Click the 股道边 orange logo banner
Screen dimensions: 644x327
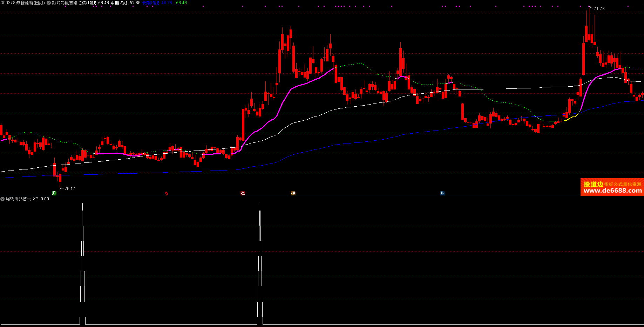pos(593,184)
